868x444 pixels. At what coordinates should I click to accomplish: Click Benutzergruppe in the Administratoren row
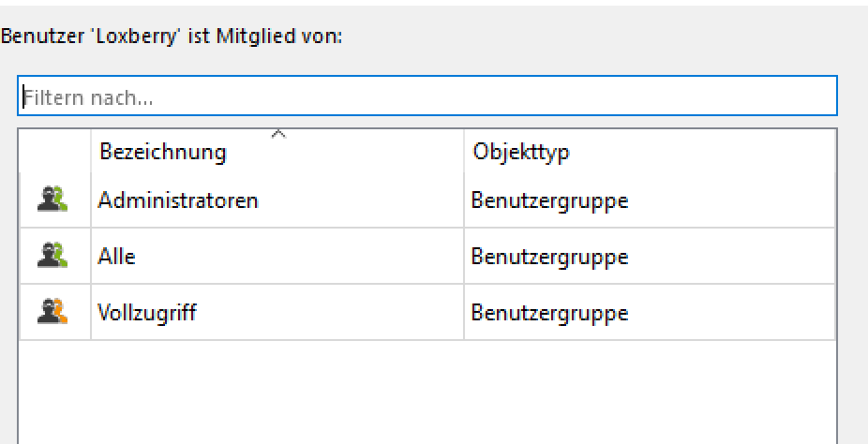pos(549,200)
